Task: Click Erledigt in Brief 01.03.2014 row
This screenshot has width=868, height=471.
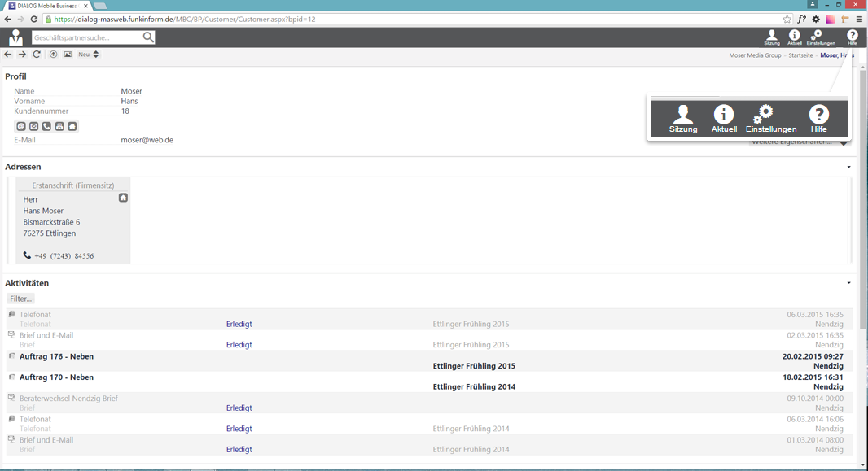Action: click(x=239, y=449)
